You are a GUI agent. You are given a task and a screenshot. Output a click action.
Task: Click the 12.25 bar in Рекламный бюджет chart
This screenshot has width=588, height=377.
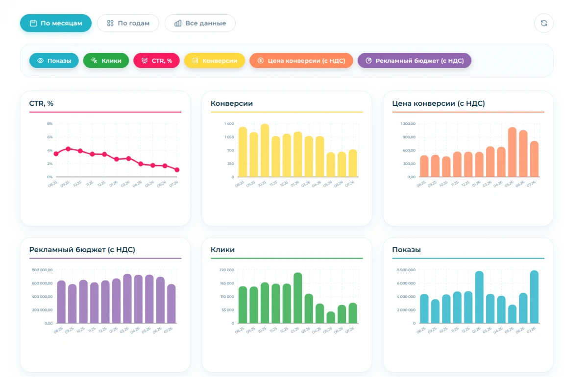tap(105, 302)
